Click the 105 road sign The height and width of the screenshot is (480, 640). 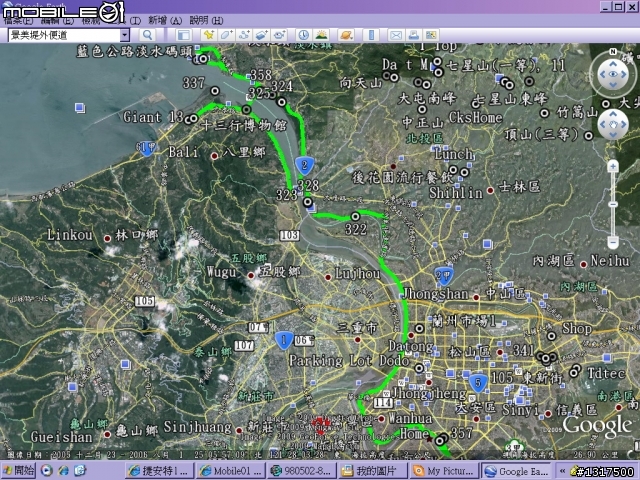[145, 301]
